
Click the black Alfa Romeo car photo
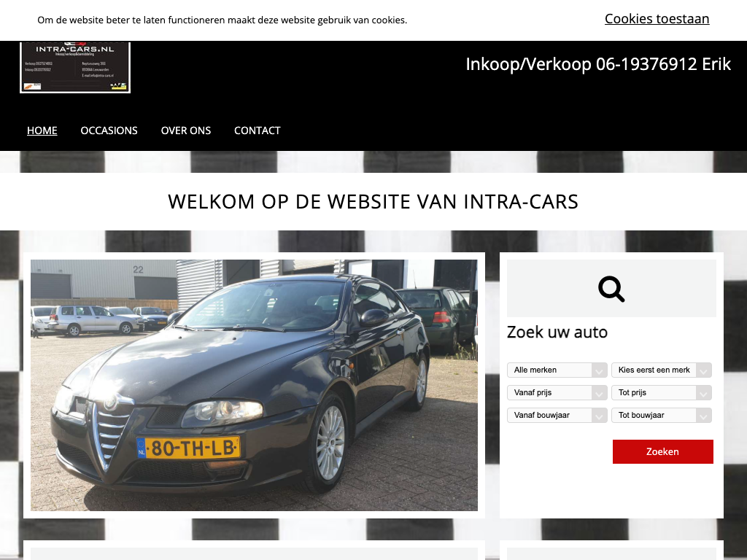(x=254, y=385)
